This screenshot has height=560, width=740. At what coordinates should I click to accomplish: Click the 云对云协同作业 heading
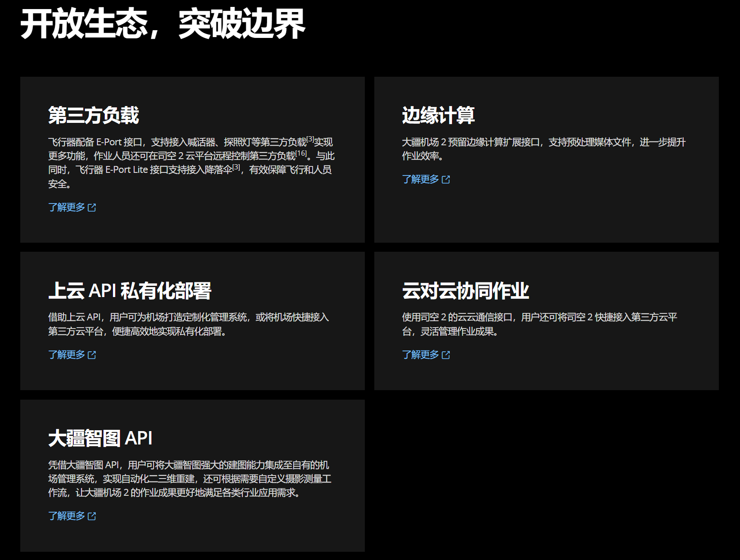(465, 291)
